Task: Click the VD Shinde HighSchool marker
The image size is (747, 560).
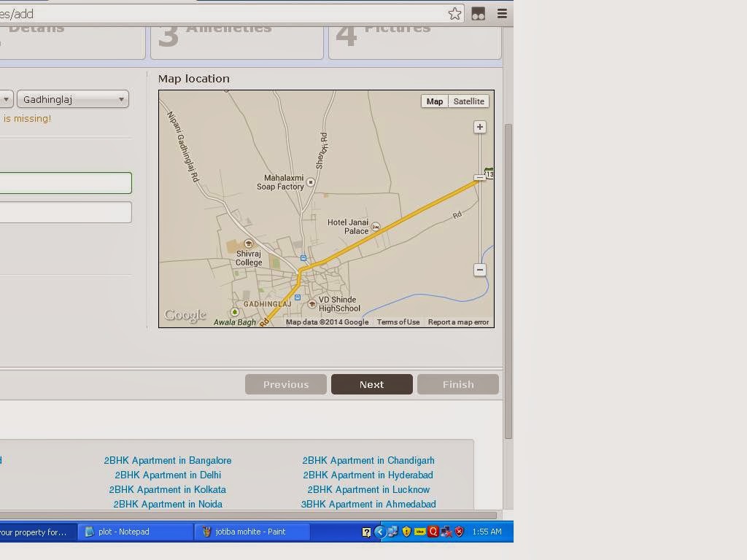Action: click(312, 303)
